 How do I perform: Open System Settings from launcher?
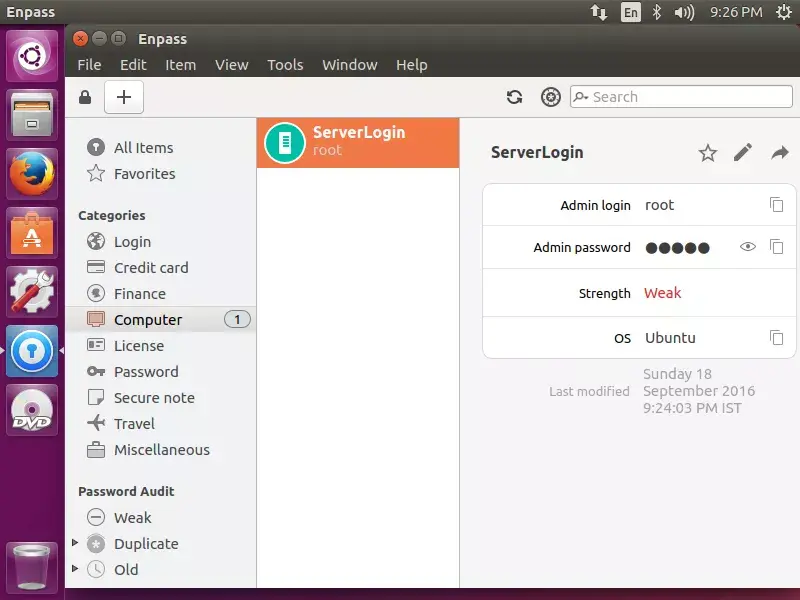click(32, 291)
